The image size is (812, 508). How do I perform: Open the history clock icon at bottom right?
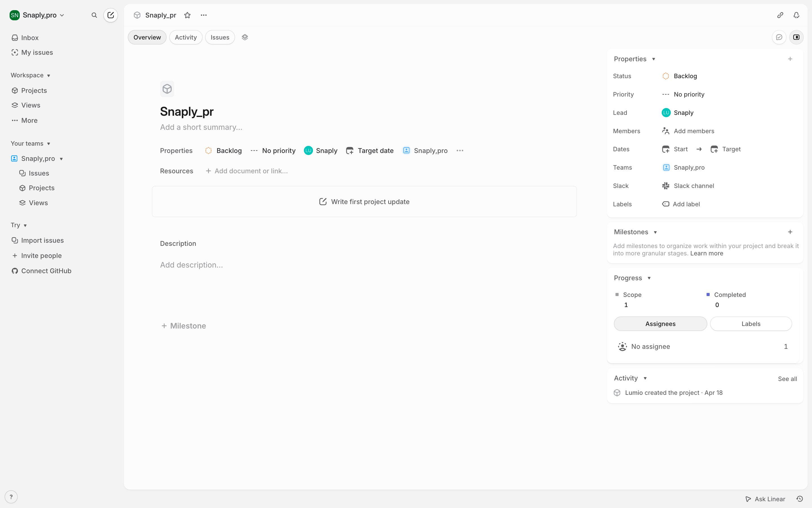[x=800, y=499]
